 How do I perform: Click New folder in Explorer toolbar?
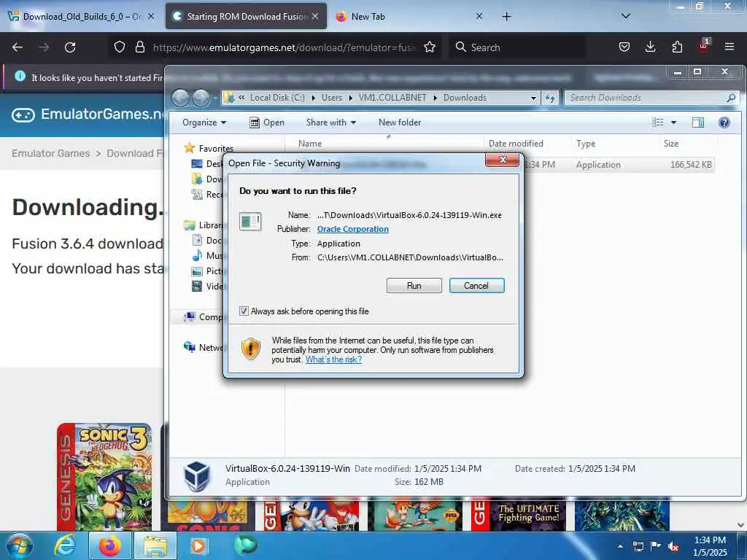(x=400, y=122)
